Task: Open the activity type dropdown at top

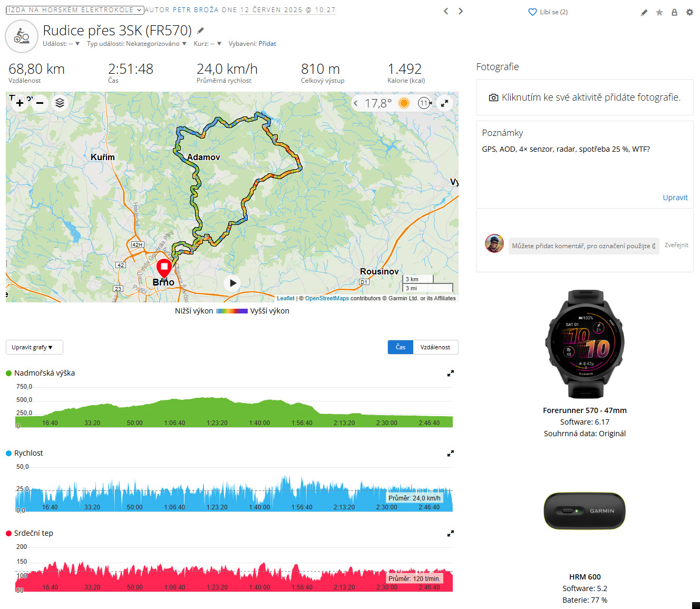Action: click(75, 10)
